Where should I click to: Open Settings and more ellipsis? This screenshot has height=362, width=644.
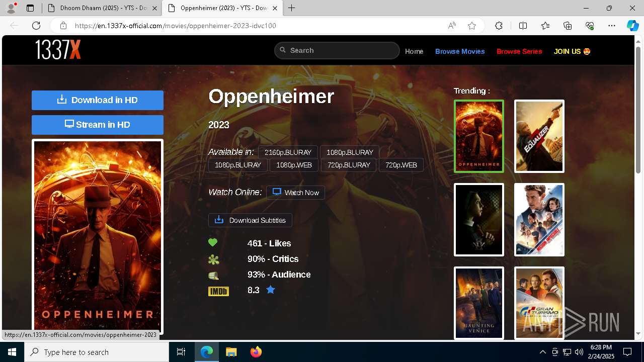click(612, 26)
